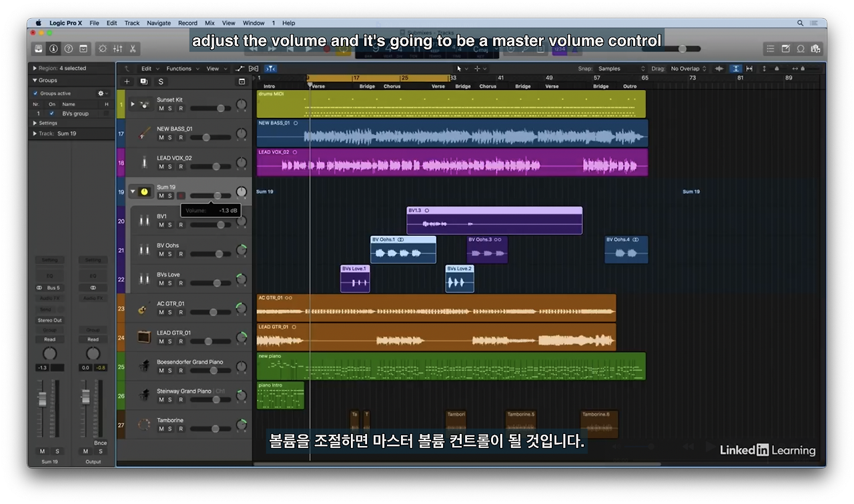Open the Note Pads icon
Viewport: 854px width, 504px height.
(x=785, y=49)
